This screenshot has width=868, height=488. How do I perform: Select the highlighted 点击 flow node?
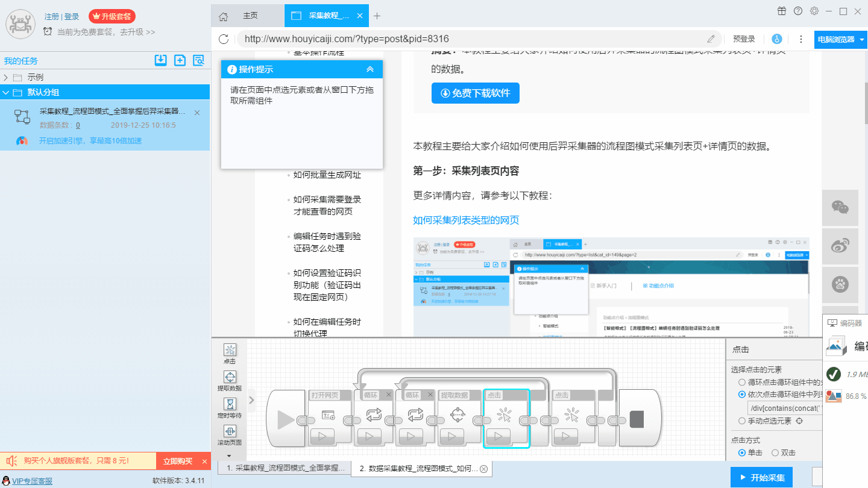[506, 418]
